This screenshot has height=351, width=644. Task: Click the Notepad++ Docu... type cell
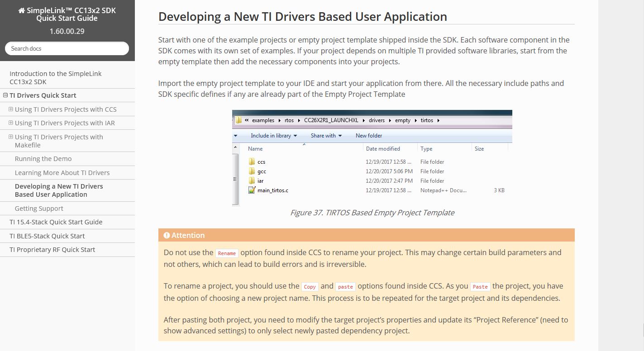click(x=444, y=190)
